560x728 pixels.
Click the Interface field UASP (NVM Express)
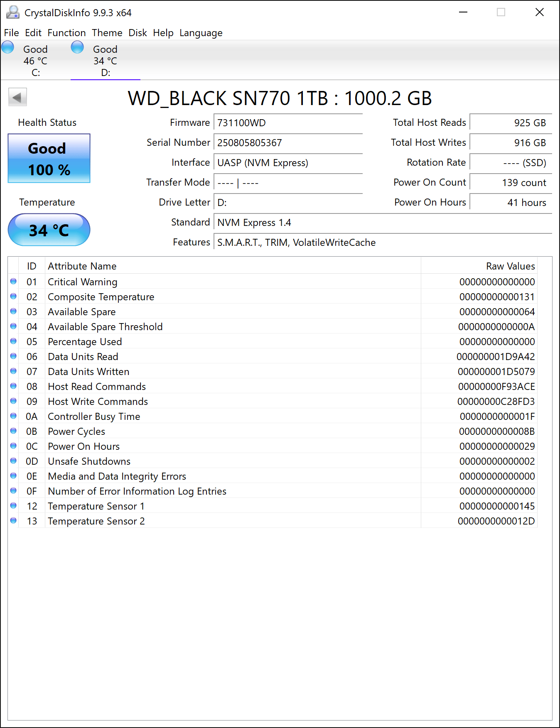click(x=288, y=163)
